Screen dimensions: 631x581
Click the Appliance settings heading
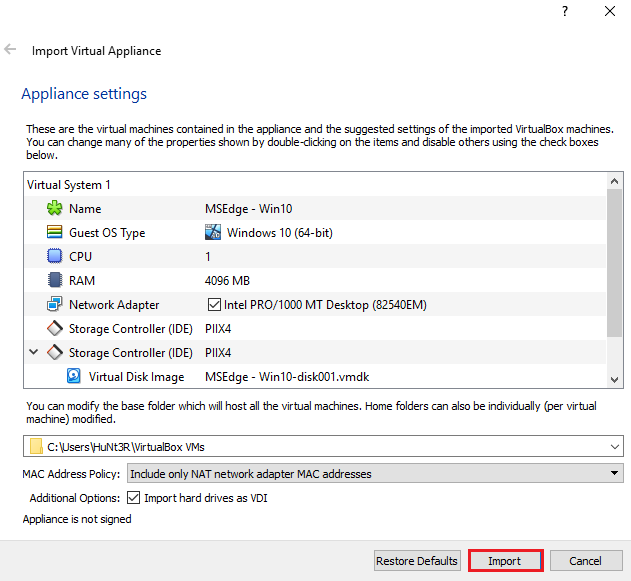pyautogui.click(x=84, y=94)
